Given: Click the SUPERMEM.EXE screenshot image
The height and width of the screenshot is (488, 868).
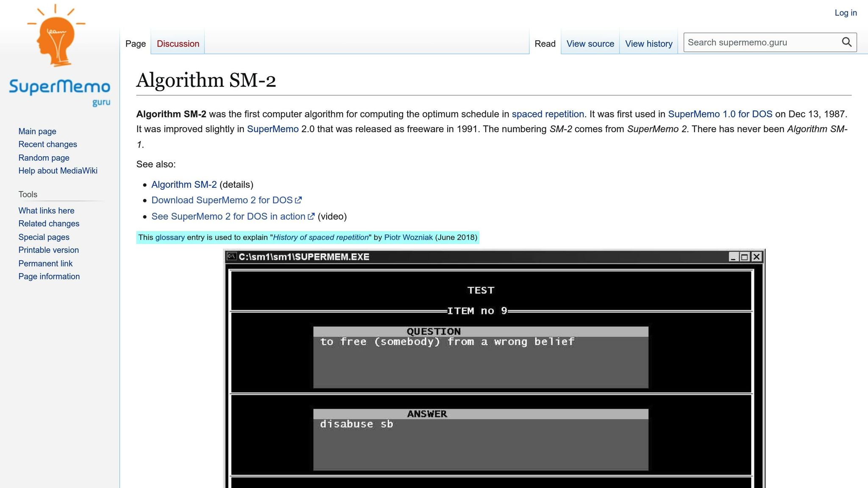Looking at the screenshot, I should tap(495, 369).
